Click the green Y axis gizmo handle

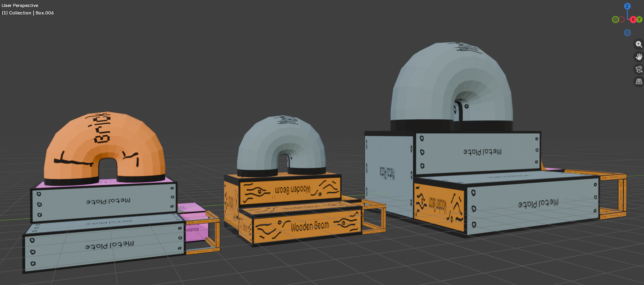(639, 19)
